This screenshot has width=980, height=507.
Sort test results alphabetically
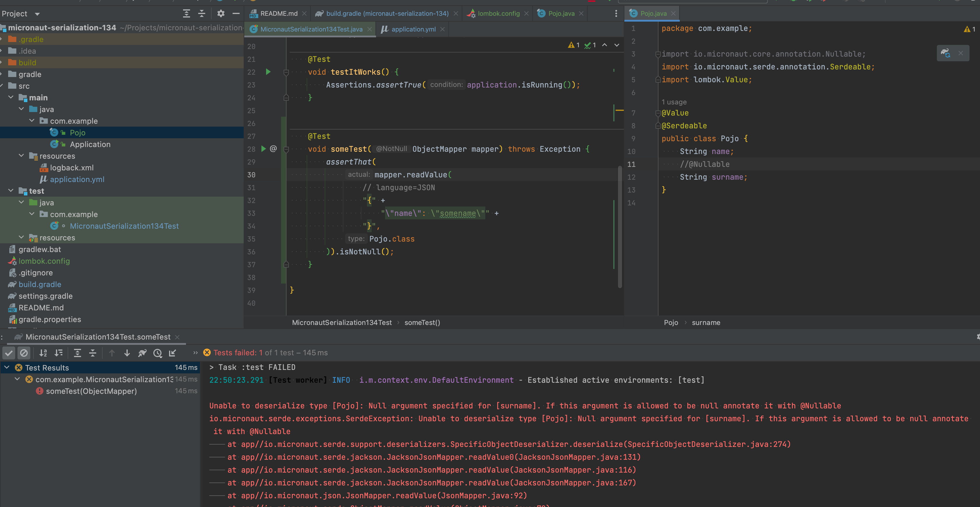pyautogui.click(x=43, y=353)
